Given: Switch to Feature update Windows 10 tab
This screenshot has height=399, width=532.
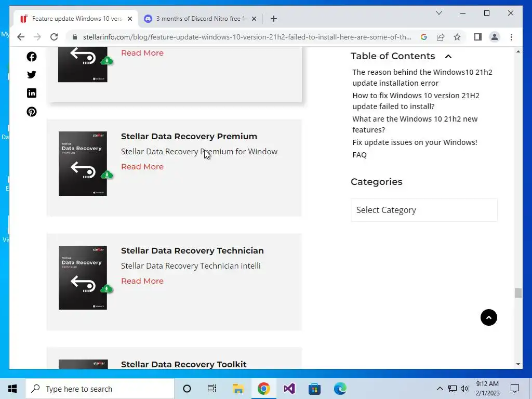Looking at the screenshot, I should point(76,19).
